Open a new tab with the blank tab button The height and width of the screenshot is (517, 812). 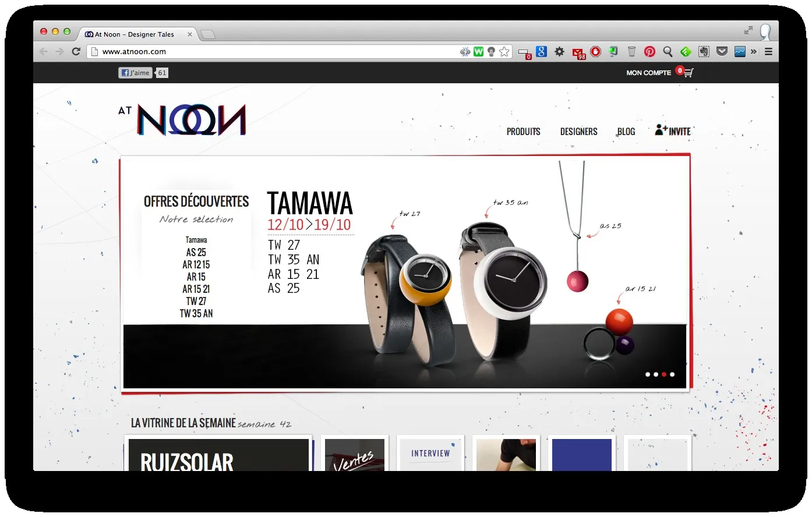(208, 35)
